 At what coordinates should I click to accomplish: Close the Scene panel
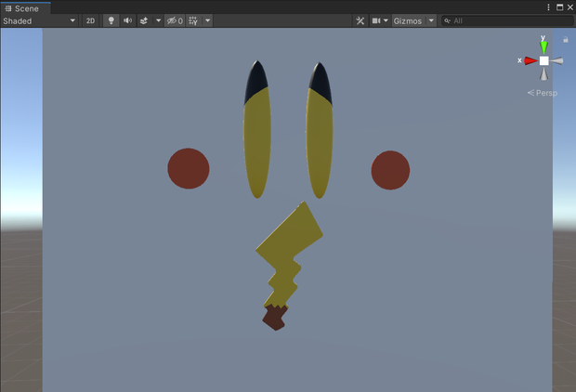(x=570, y=7)
